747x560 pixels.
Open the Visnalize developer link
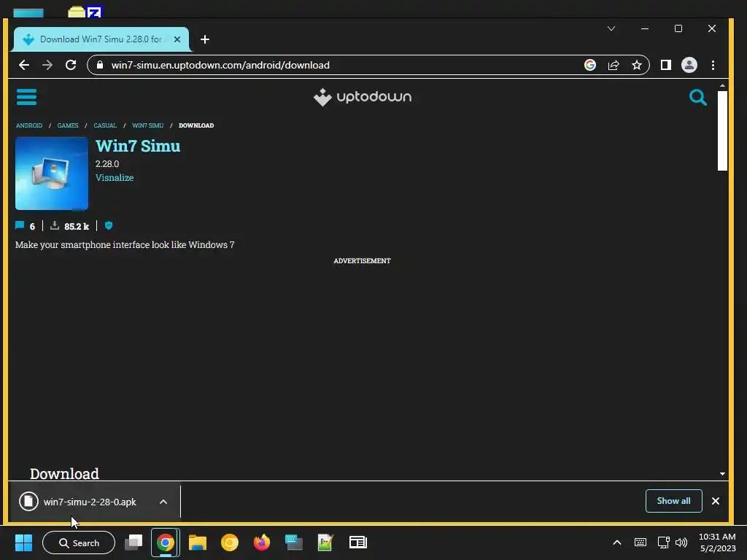115,178
